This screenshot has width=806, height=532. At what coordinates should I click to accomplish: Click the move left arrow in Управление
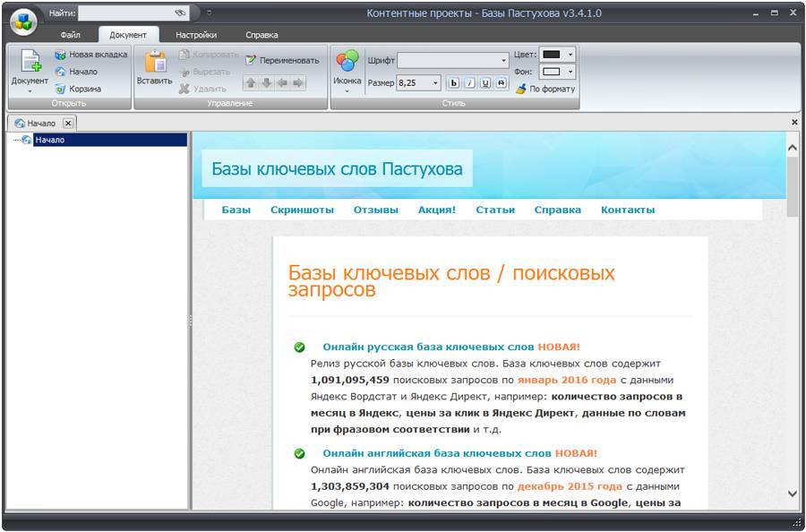click(282, 82)
